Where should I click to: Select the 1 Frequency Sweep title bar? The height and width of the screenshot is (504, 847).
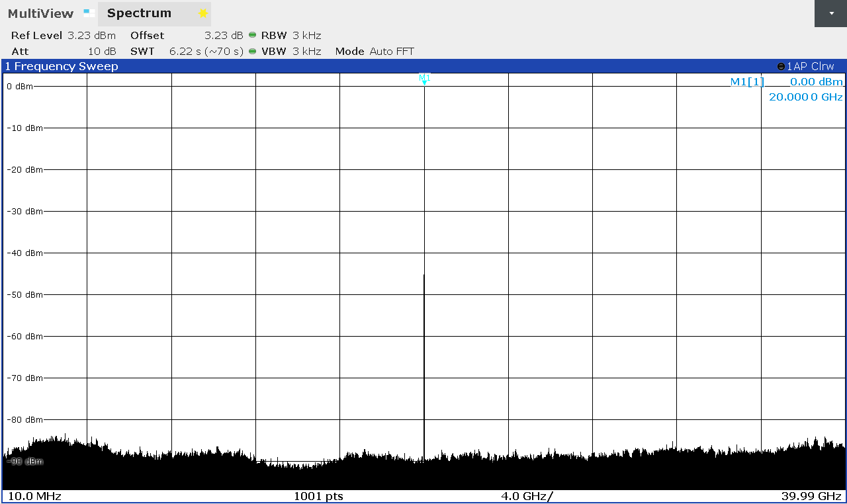click(423, 66)
